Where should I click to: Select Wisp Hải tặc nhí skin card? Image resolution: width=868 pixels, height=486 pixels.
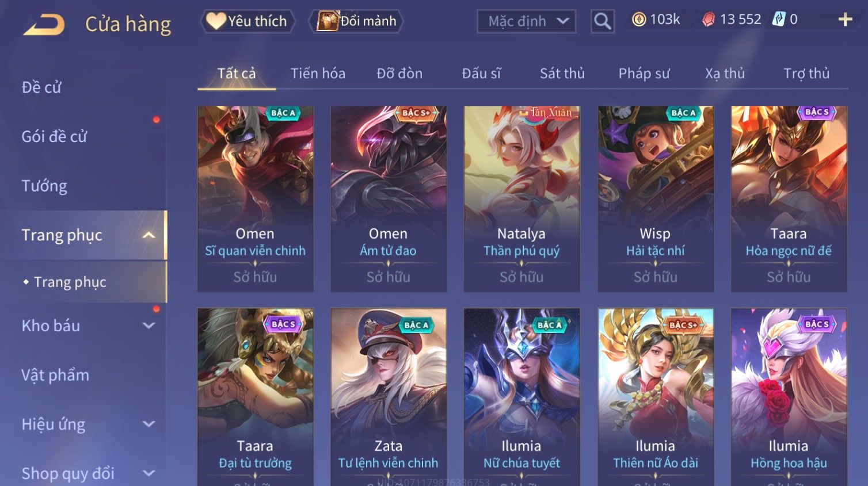655,198
